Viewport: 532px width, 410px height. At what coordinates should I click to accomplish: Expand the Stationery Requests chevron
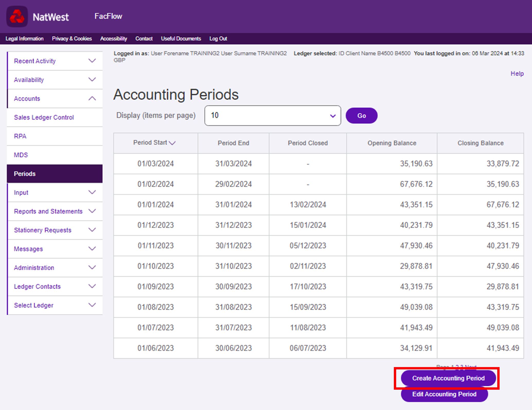(x=92, y=230)
